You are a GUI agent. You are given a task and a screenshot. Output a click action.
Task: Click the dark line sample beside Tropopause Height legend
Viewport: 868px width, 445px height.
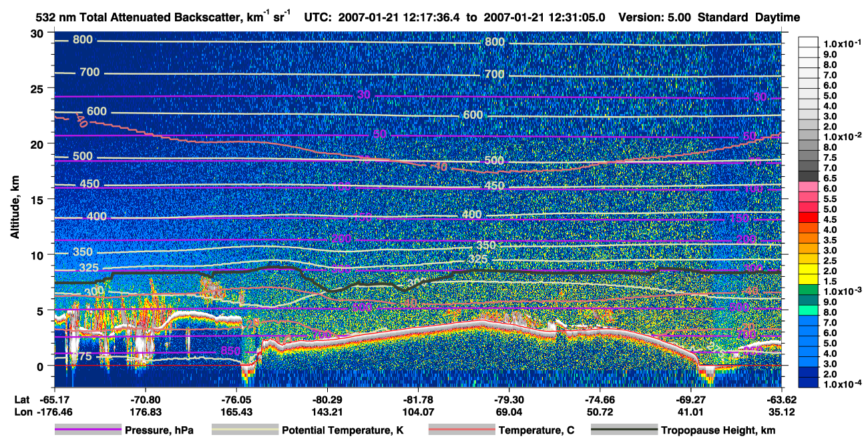coord(624,430)
